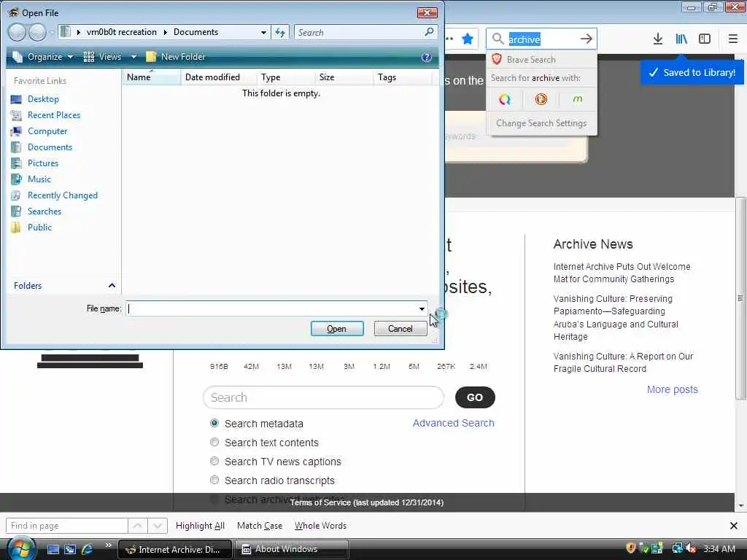Open Desktop favorite link
Screen dimensions: 747x560
click(x=43, y=99)
